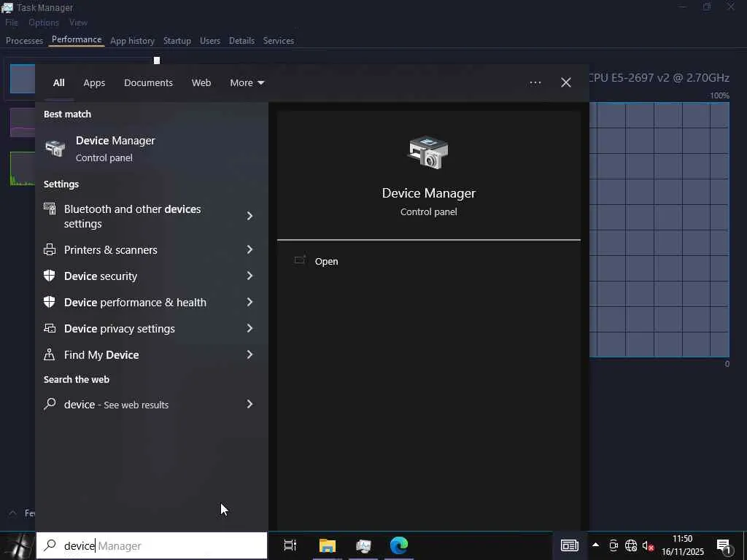Open File Explorer from the taskbar
The image size is (747, 560).
click(x=328, y=545)
